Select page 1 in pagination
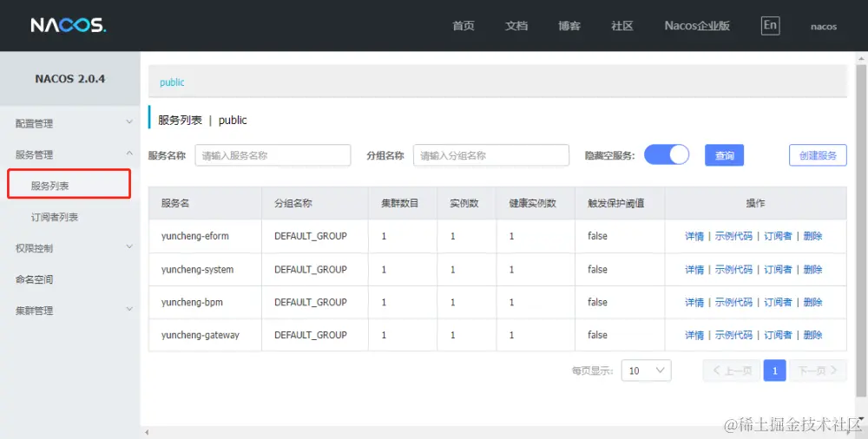The width and height of the screenshot is (868, 439). pos(774,370)
